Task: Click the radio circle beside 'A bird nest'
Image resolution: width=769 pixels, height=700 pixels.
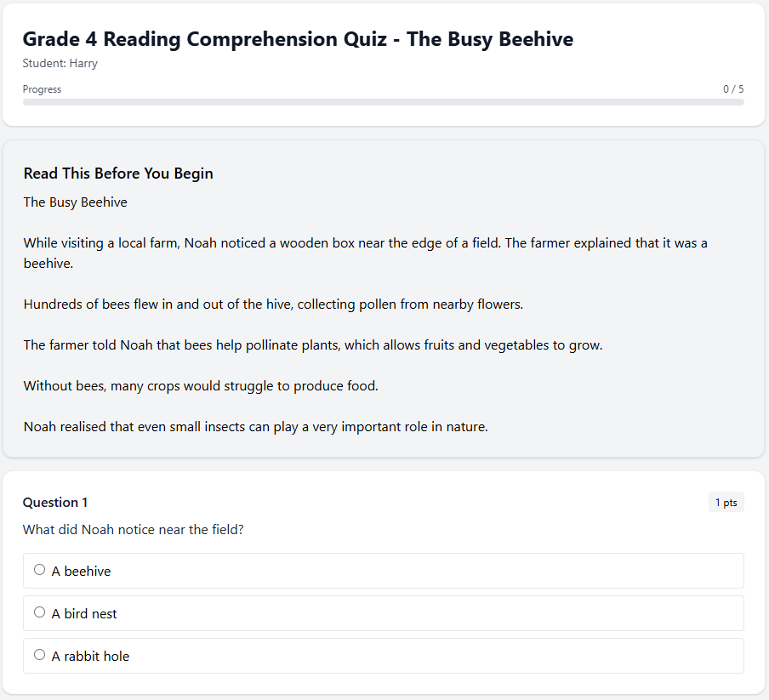Action: pos(39,612)
